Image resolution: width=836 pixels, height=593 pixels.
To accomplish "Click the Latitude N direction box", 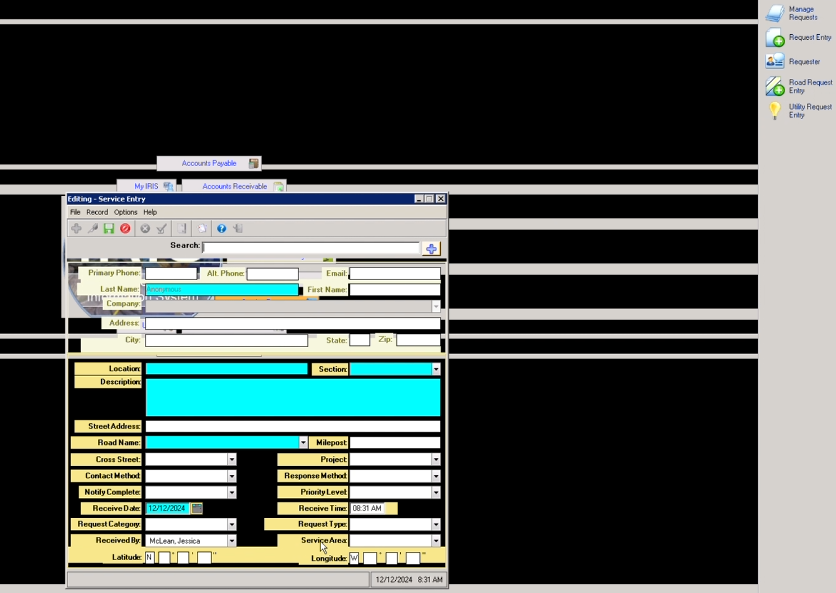I will (150, 557).
